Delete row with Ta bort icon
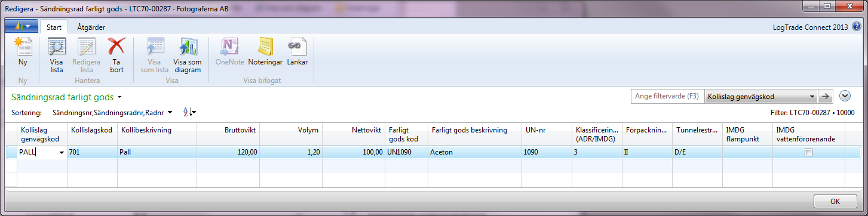The height and width of the screenshot is (216, 868). 116,55
